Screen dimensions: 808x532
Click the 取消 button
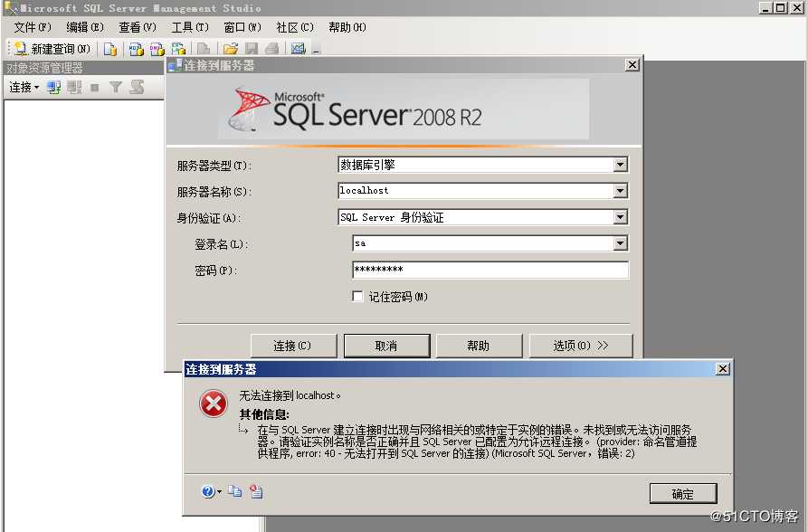[x=386, y=346]
